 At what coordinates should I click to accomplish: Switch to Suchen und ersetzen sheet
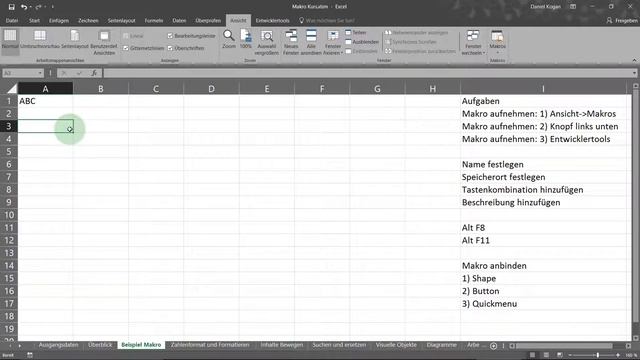coord(339,345)
